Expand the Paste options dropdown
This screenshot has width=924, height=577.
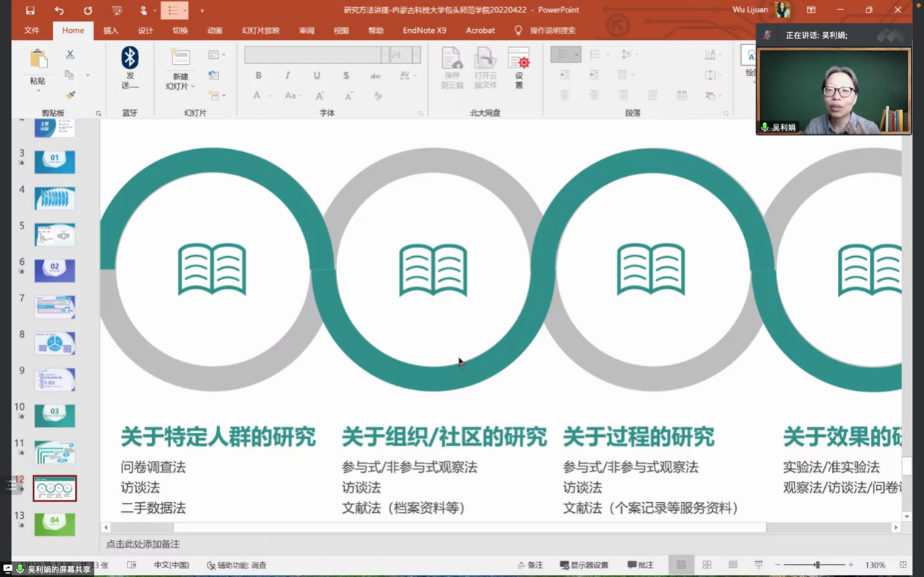coord(38,90)
